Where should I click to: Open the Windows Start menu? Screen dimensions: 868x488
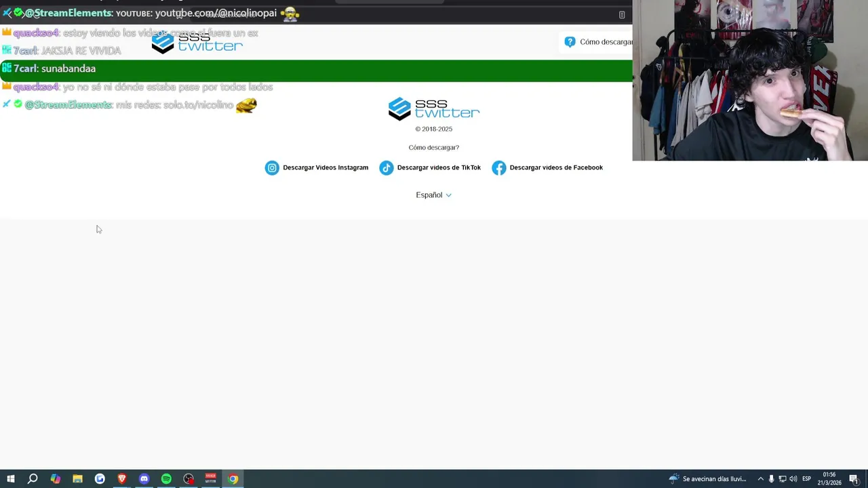[10, 479]
